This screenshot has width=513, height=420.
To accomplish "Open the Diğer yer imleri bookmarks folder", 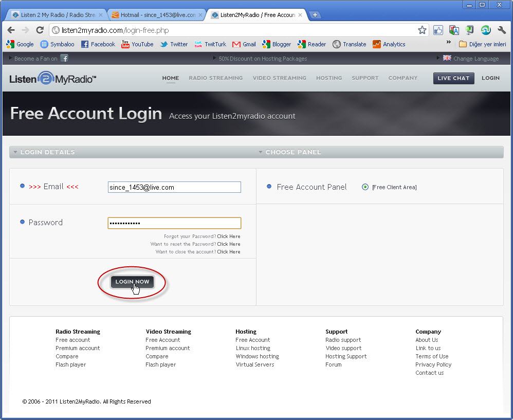I will point(483,44).
